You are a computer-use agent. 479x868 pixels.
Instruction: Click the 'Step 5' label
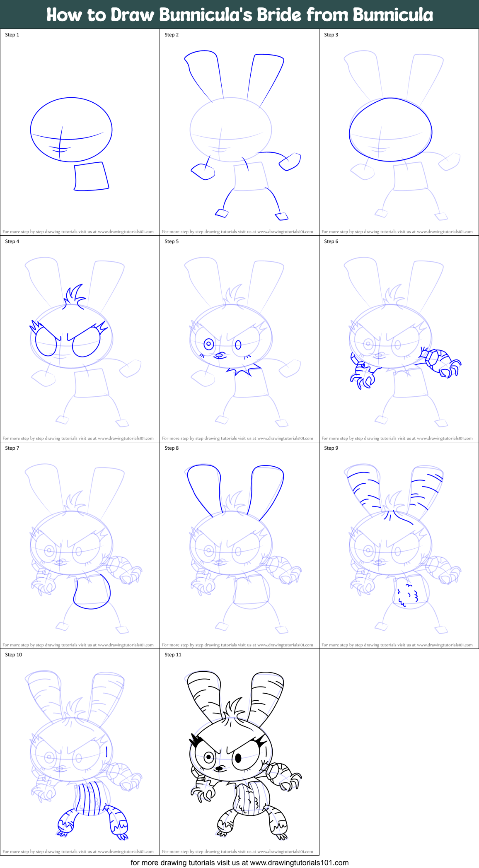[172, 241]
